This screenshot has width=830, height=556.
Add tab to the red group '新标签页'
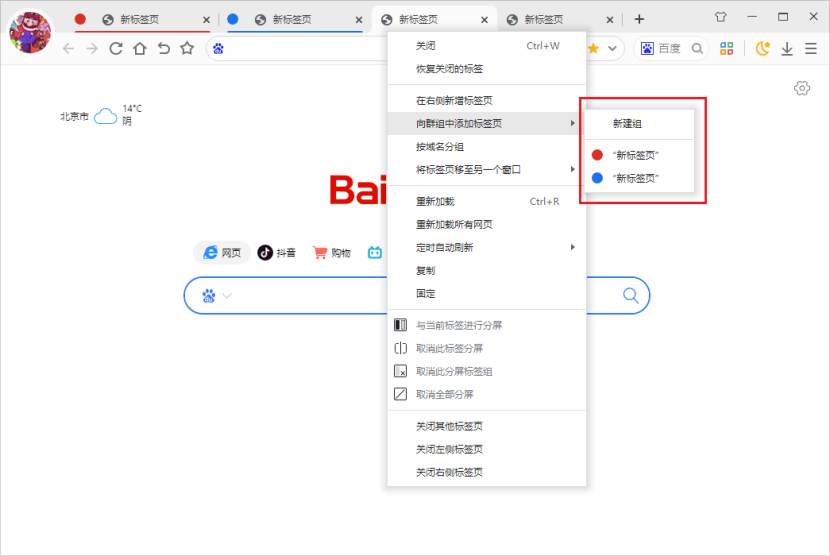click(x=635, y=155)
